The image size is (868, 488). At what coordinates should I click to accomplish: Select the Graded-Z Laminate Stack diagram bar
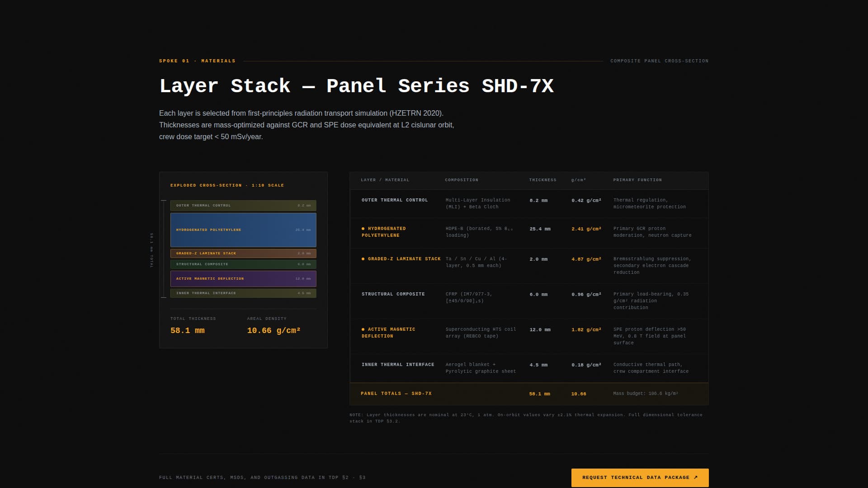243,253
